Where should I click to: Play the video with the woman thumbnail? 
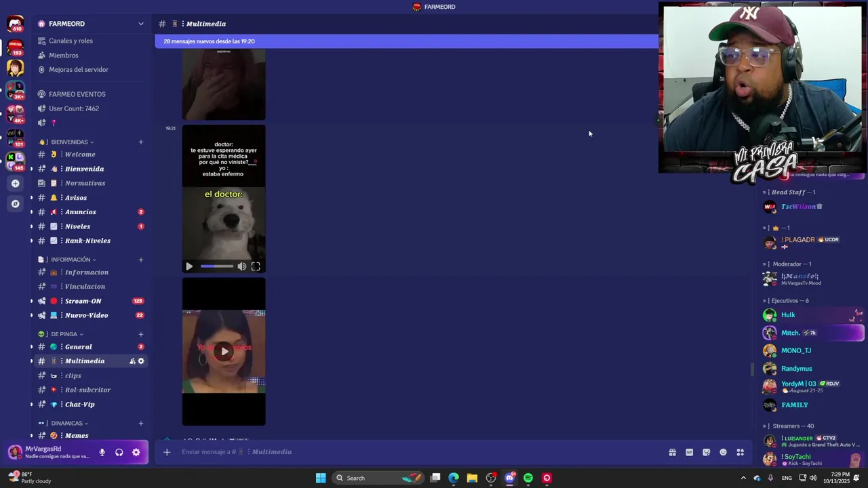click(224, 351)
